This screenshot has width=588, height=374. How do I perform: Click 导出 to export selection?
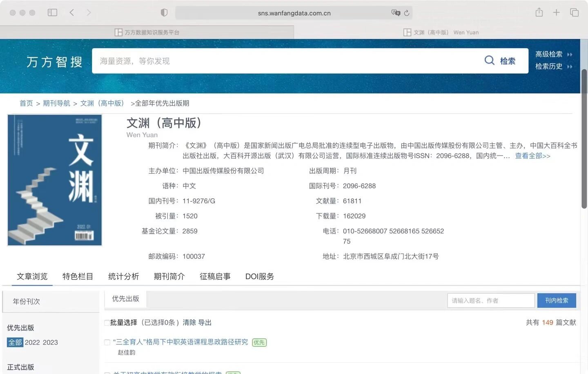[205, 323]
